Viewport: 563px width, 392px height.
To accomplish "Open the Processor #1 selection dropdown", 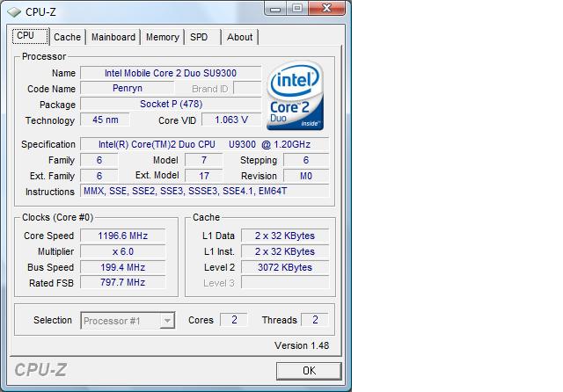I will (x=128, y=321).
